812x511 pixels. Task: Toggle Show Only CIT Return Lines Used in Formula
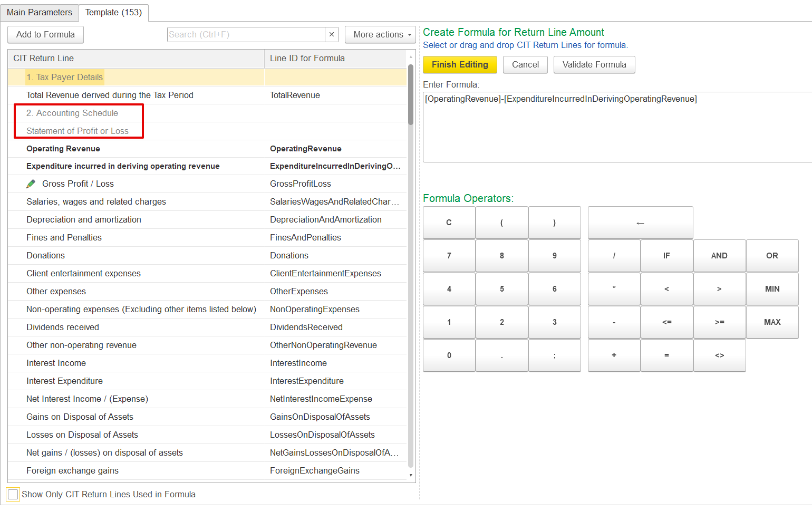[x=13, y=495]
